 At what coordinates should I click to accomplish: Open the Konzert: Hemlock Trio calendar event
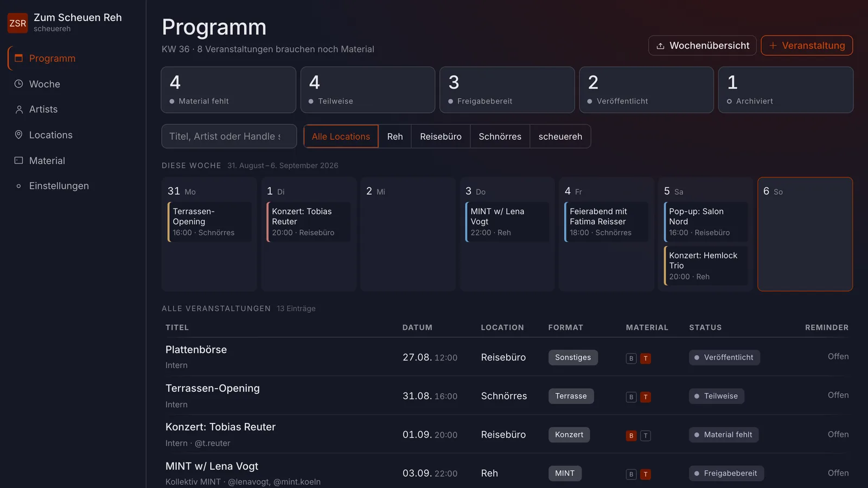[x=706, y=266]
